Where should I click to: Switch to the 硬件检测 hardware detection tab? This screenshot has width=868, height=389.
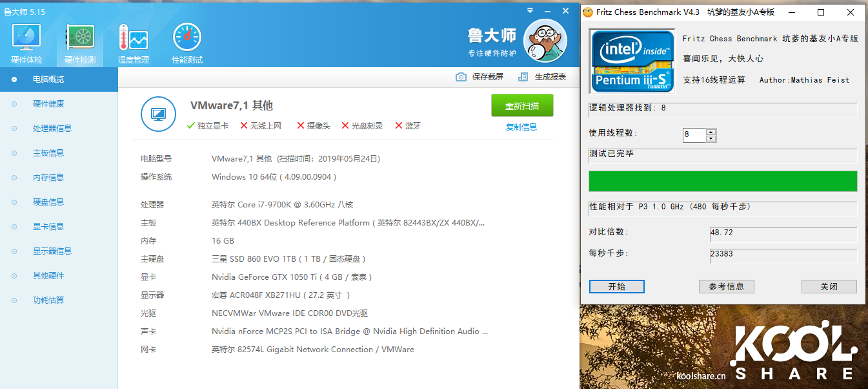click(80, 45)
